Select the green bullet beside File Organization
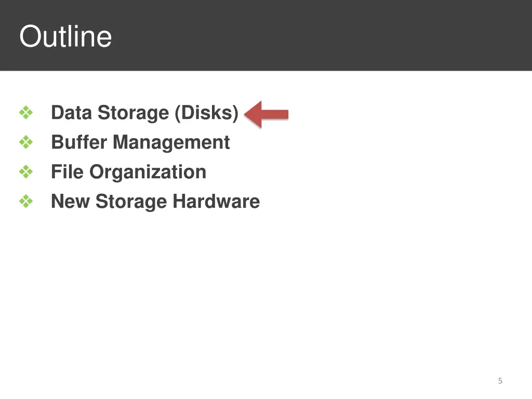This screenshot has height=399, width=532. coord(26,171)
